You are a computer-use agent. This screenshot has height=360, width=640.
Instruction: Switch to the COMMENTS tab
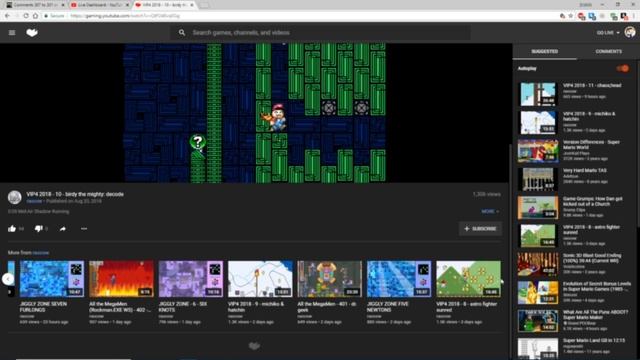(x=608, y=51)
